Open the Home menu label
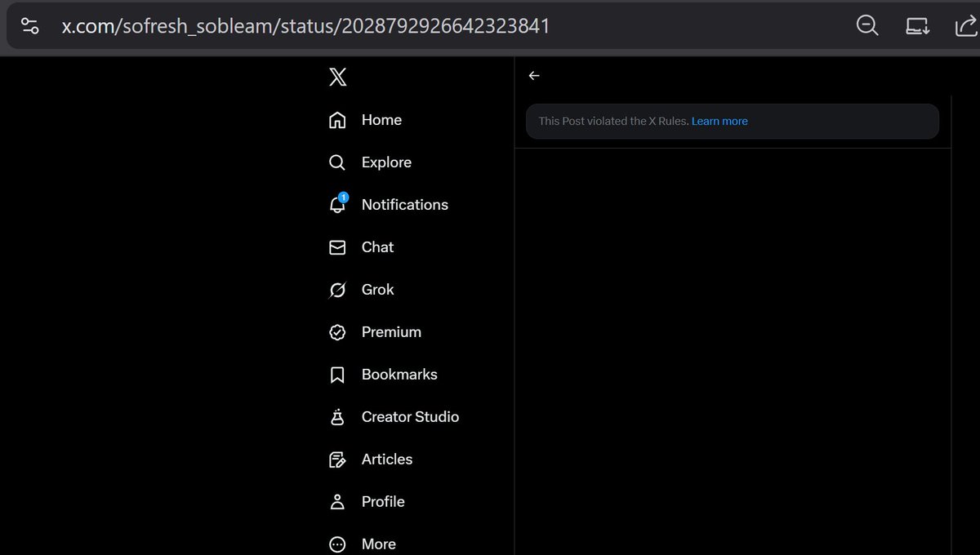 coord(381,120)
